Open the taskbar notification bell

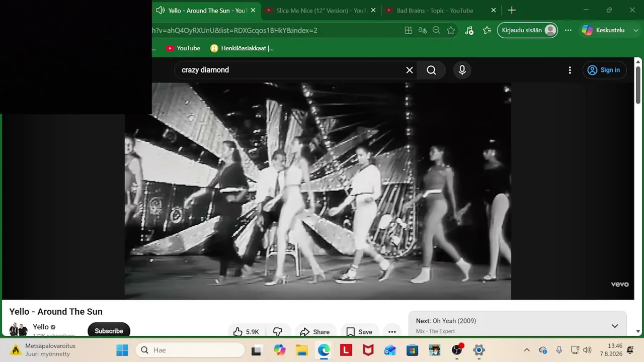(x=630, y=350)
